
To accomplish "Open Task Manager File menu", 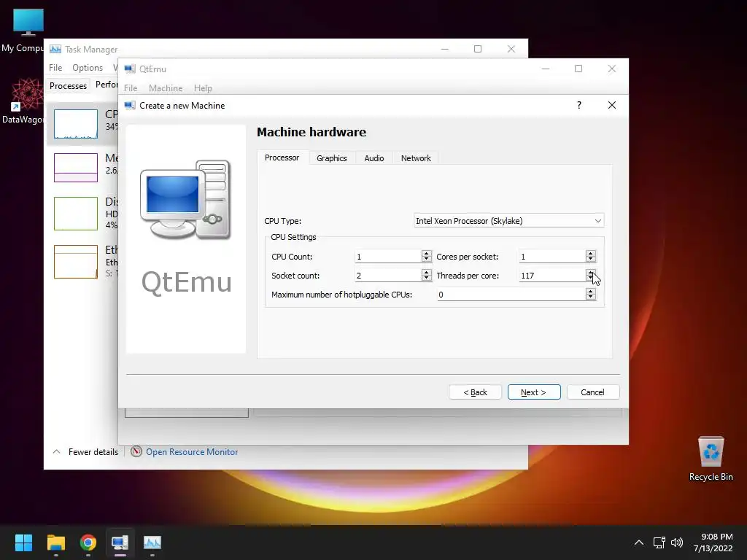I will click(55, 68).
